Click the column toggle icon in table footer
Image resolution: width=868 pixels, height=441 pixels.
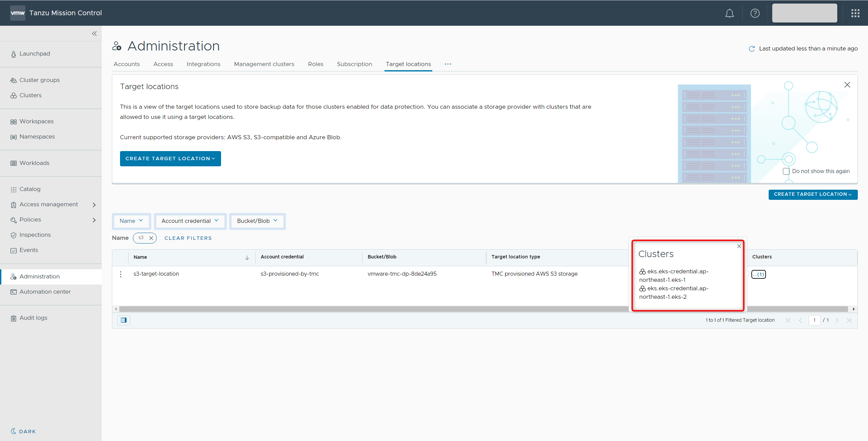pyautogui.click(x=124, y=320)
